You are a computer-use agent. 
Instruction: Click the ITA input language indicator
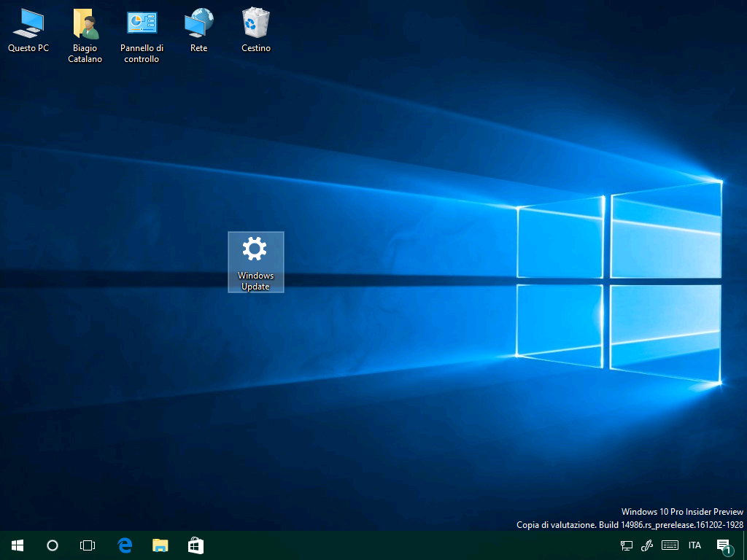pos(694,545)
